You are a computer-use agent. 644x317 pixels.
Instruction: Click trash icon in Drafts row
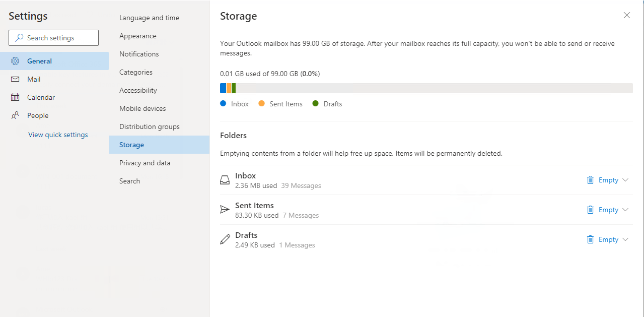click(590, 239)
